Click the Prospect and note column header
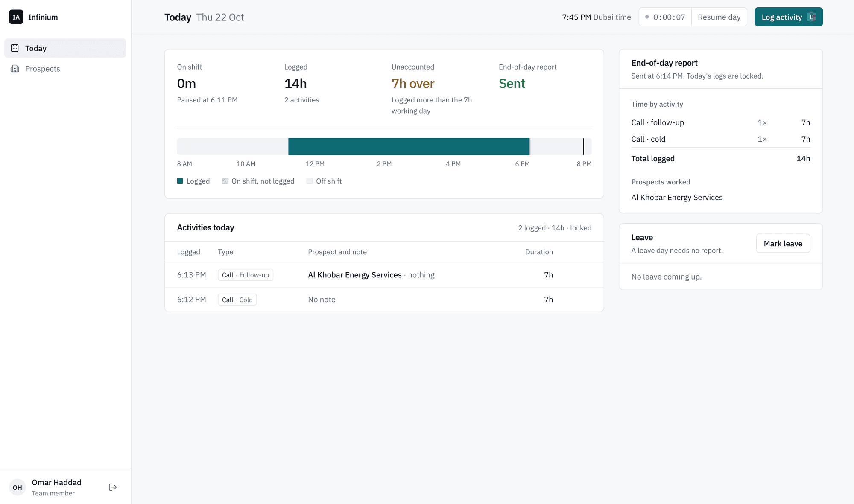This screenshot has height=504, width=854. point(337,252)
